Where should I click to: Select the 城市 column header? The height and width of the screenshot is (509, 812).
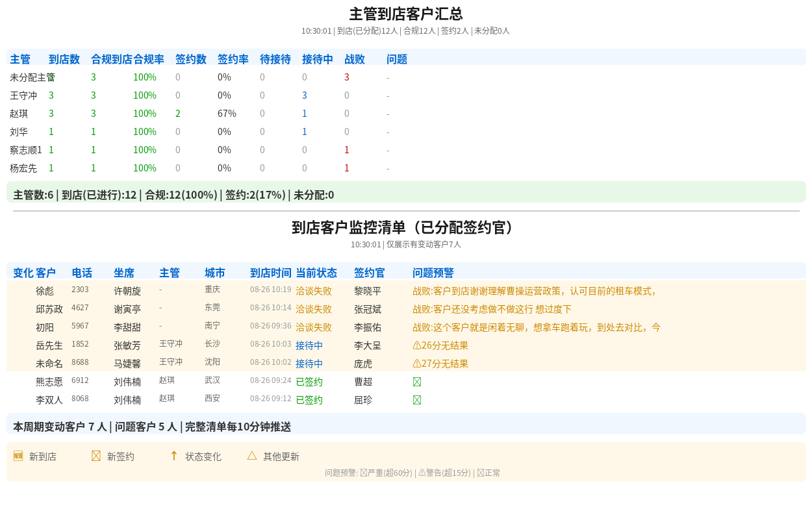pyautogui.click(x=215, y=273)
